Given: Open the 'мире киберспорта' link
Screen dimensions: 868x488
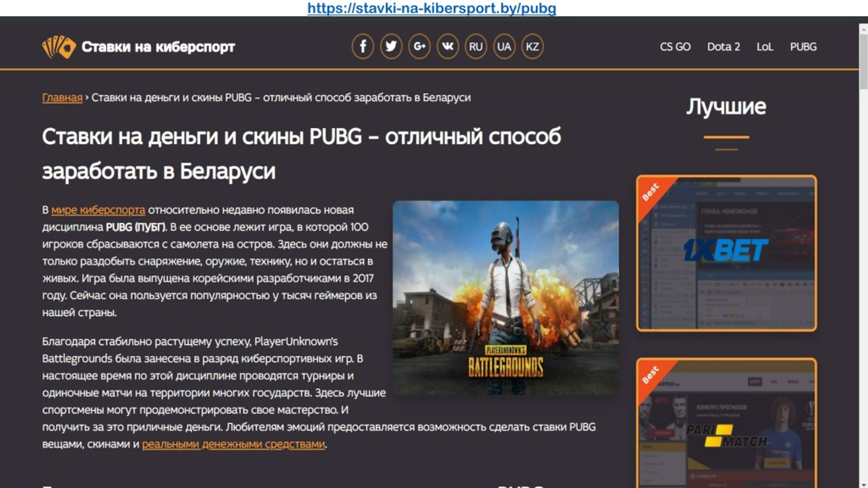Looking at the screenshot, I should pos(98,210).
